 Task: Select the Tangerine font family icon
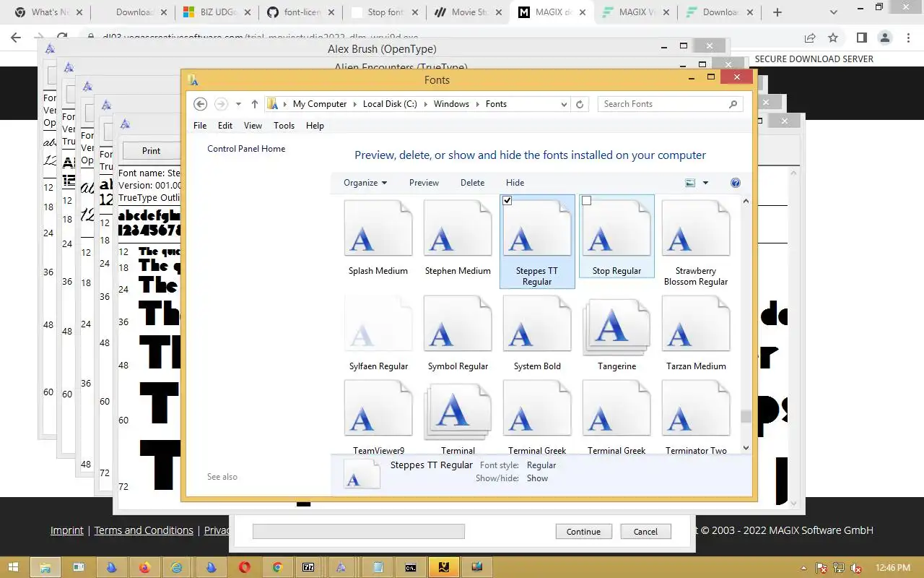(616, 327)
